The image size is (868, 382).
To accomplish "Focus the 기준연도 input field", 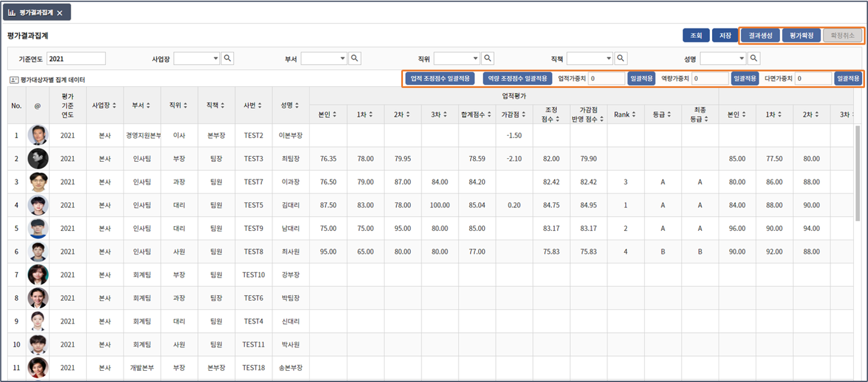I will (x=76, y=58).
